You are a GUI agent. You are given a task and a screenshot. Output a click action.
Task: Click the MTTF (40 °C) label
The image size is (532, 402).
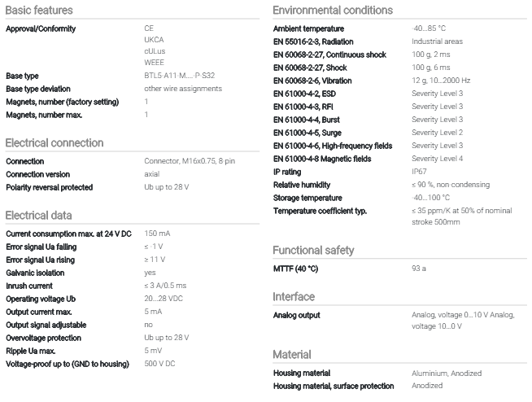pos(296,269)
